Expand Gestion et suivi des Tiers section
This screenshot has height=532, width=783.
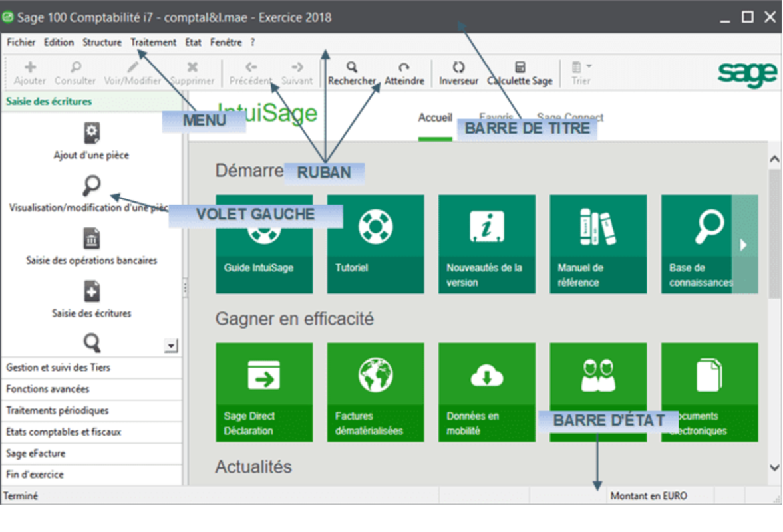pyautogui.click(x=91, y=368)
